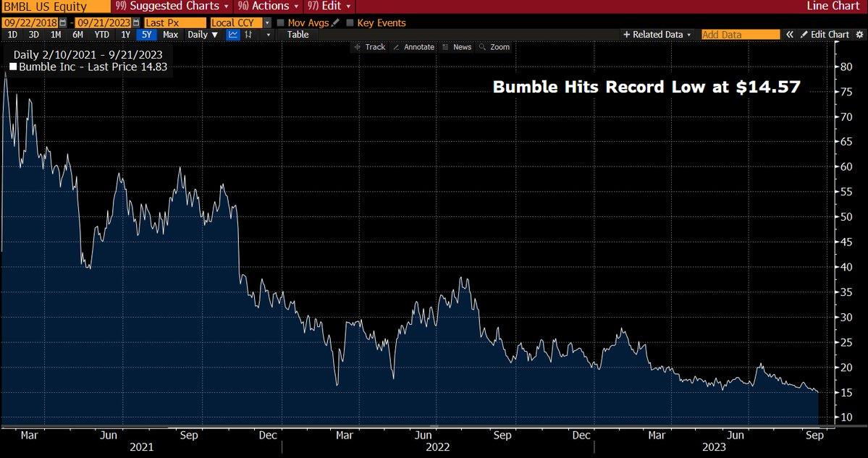Image resolution: width=868 pixels, height=458 pixels.
Task: Click the Local CCY field
Action: 237,22
